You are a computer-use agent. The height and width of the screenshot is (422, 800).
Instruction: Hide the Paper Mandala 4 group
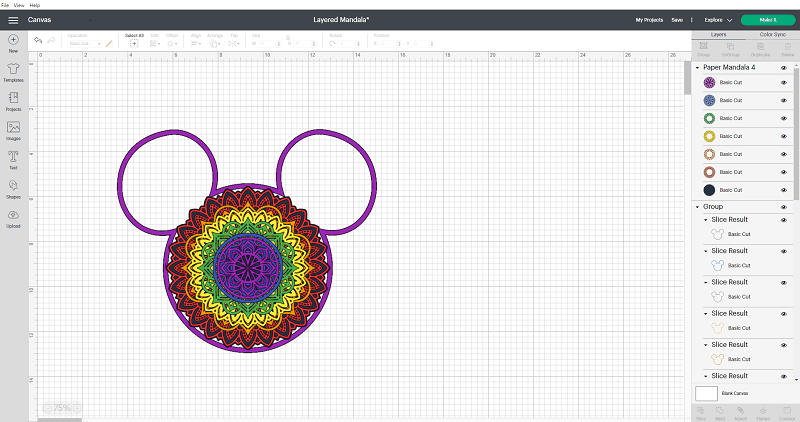point(784,68)
